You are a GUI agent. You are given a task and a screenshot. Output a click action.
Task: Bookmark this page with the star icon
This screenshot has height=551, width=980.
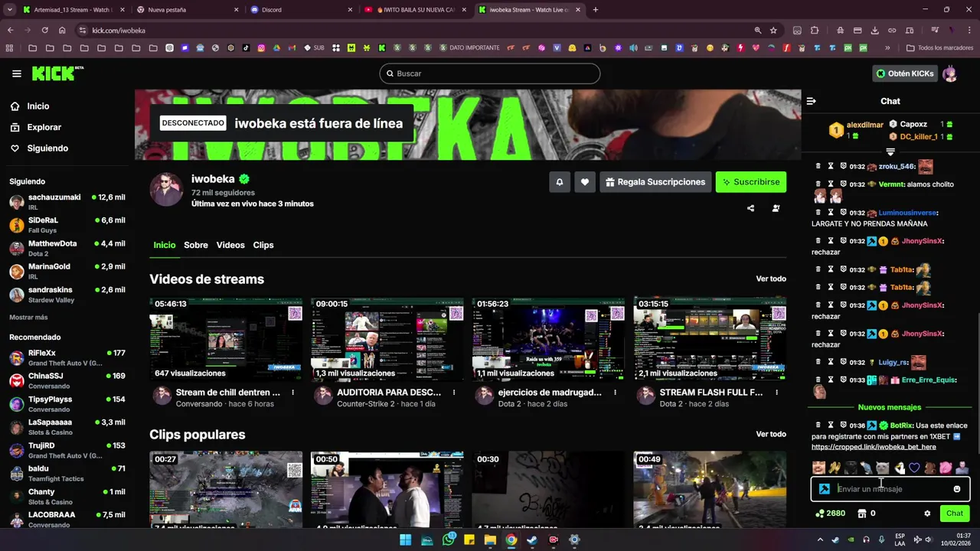pos(773,31)
